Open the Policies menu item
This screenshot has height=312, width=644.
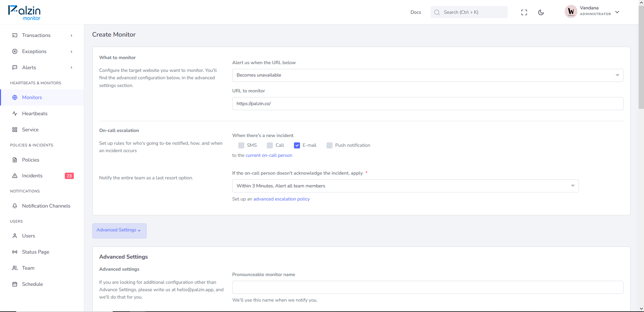coord(42,160)
